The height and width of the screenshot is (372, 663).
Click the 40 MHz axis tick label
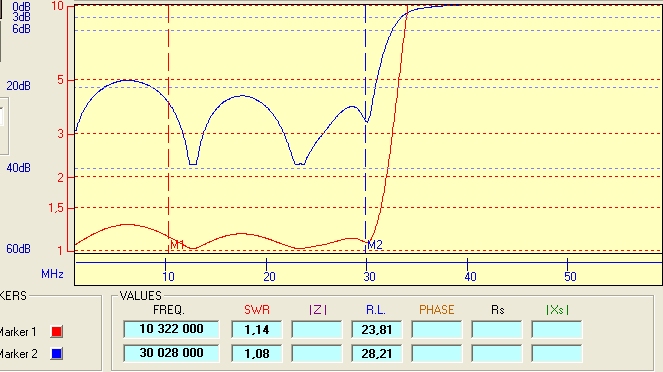470,277
